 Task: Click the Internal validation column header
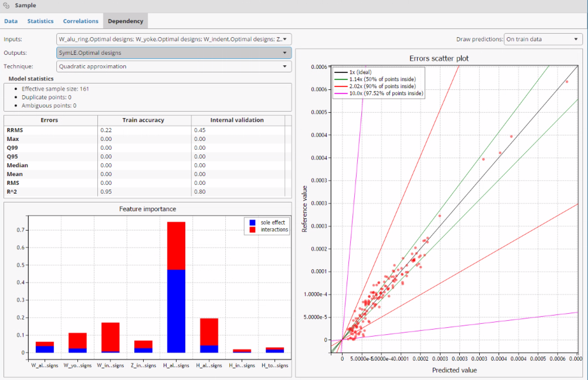point(237,120)
